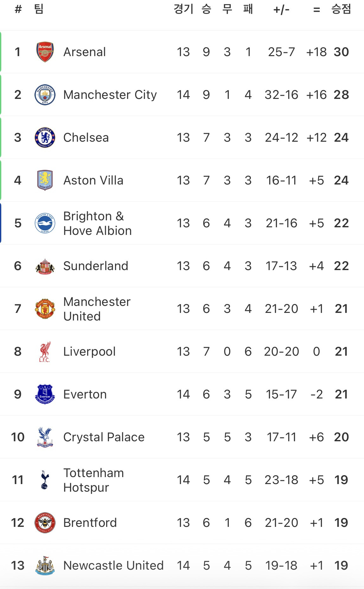This screenshot has height=589, width=364.
Task: Open the Liverpool team link
Action: point(89,352)
